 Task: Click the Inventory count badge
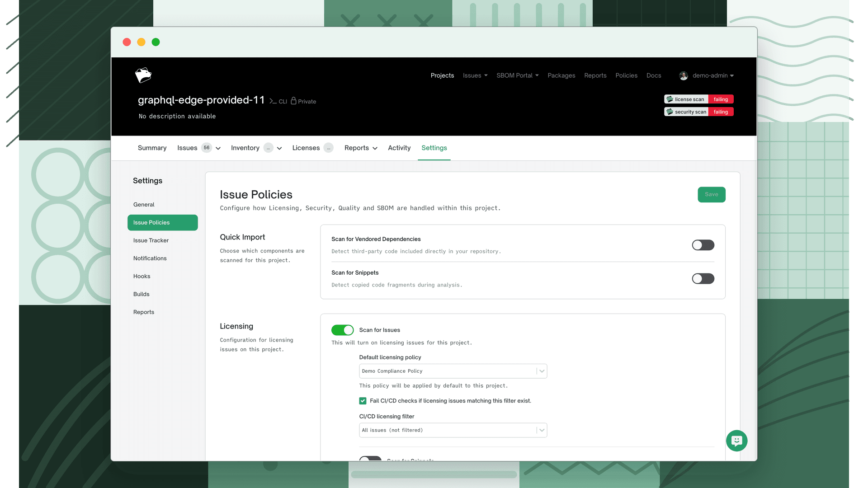click(268, 148)
